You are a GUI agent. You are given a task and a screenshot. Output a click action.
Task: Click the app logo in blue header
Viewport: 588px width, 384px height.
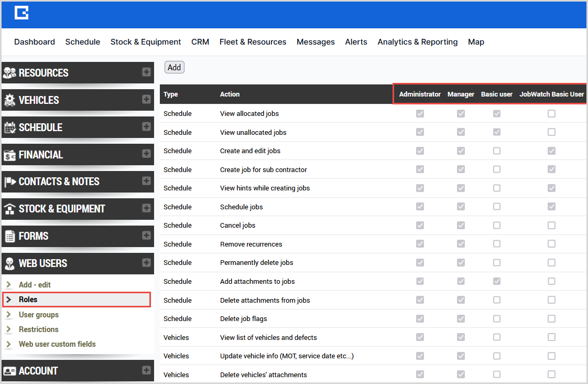21,13
